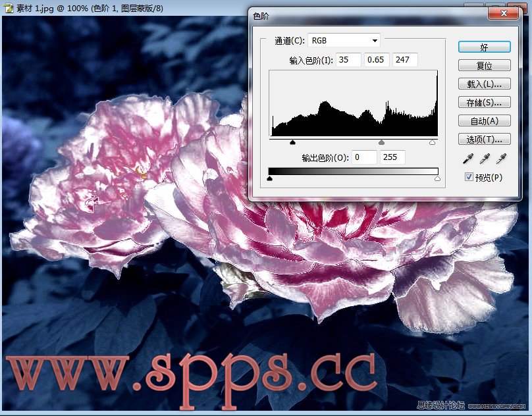
Task: Click the input highlight field showing 247
Action: 405,60
